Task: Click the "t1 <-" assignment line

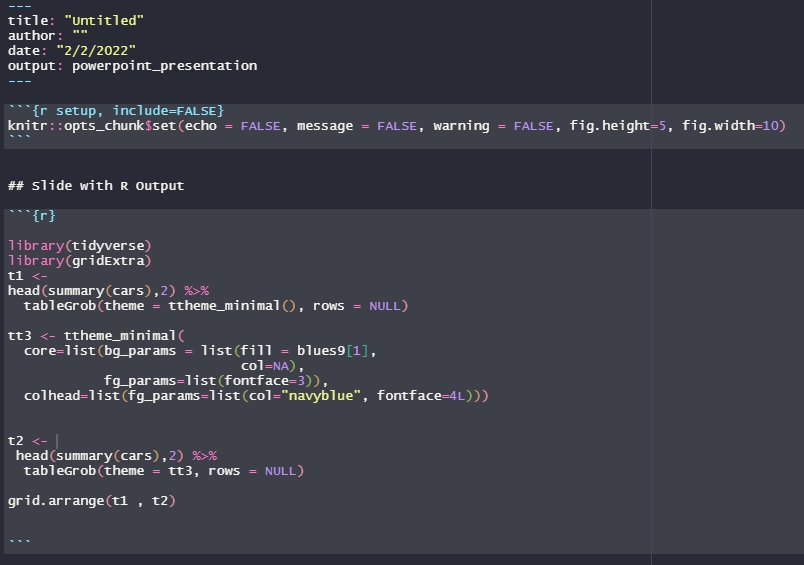Action: tap(28, 276)
